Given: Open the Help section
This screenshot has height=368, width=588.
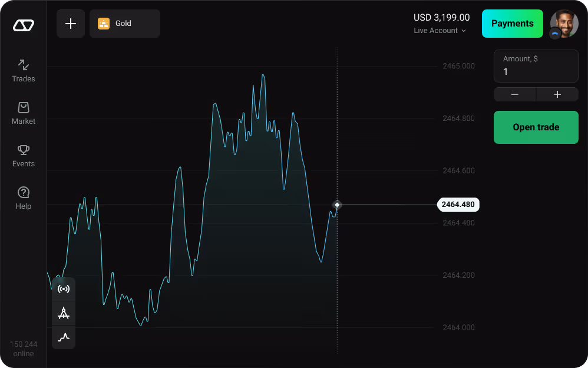Looking at the screenshot, I should point(24,198).
